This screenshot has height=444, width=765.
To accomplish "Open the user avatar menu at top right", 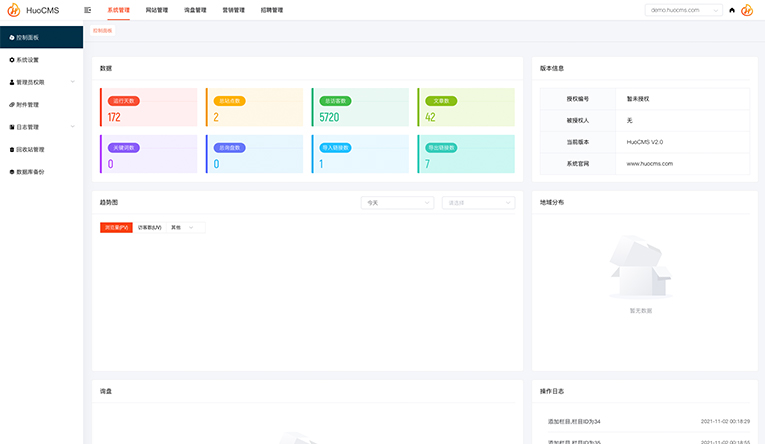I will click(x=747, y=10).
